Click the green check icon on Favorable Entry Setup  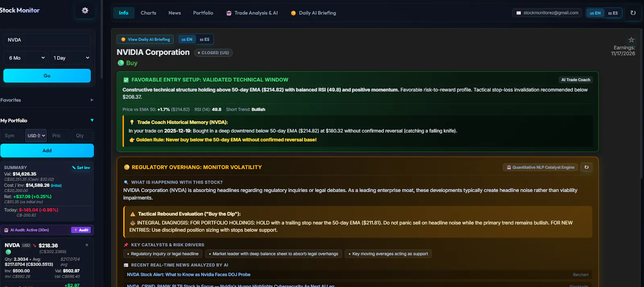click(126, 80)
